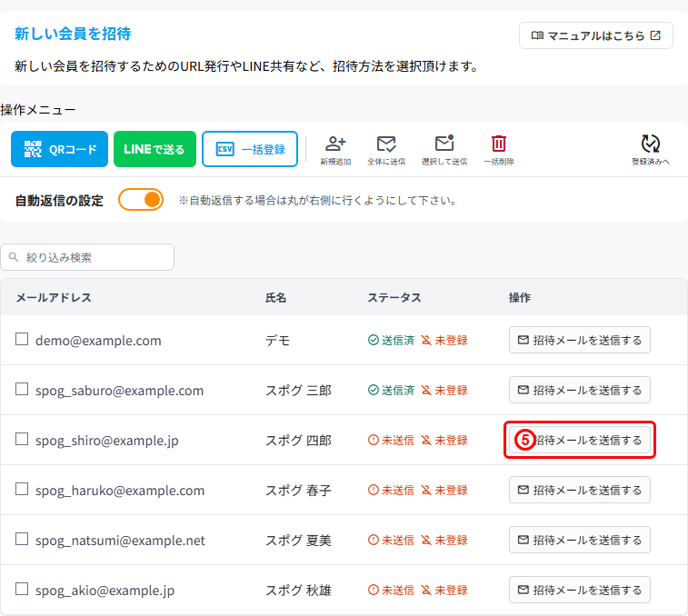
Task: Send invitation mail to スポグ 春子
Action: click(x=580, y=490)
